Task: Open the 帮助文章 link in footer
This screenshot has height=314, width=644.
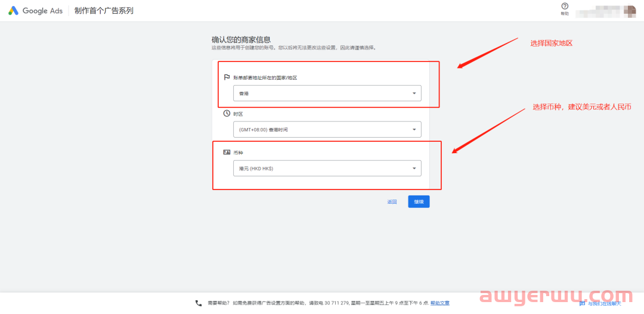Action: 440,303
